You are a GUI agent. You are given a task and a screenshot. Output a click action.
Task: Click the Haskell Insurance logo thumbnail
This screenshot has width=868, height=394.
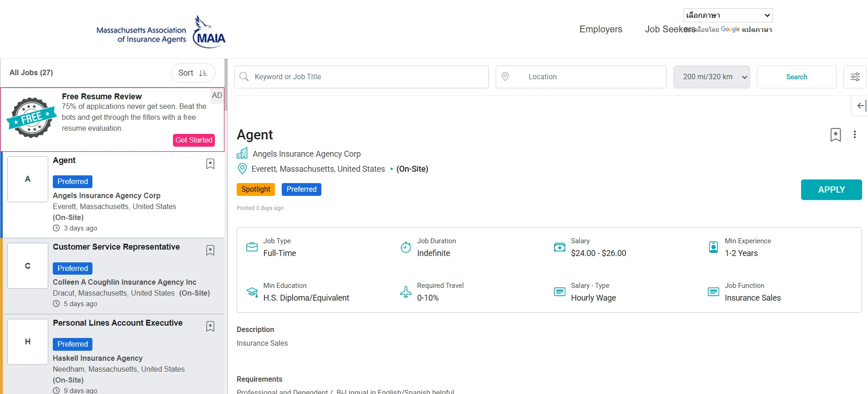point(28,342)
